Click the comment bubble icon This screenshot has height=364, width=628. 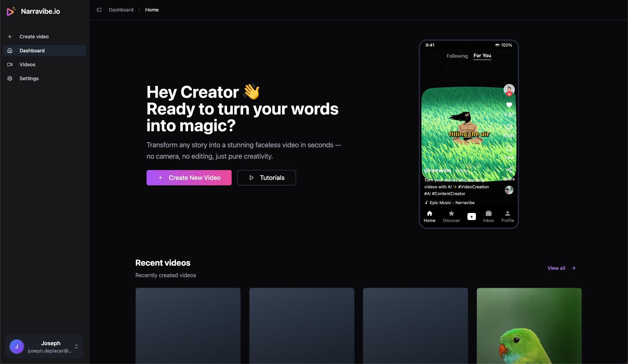click(x=509, y=127)
